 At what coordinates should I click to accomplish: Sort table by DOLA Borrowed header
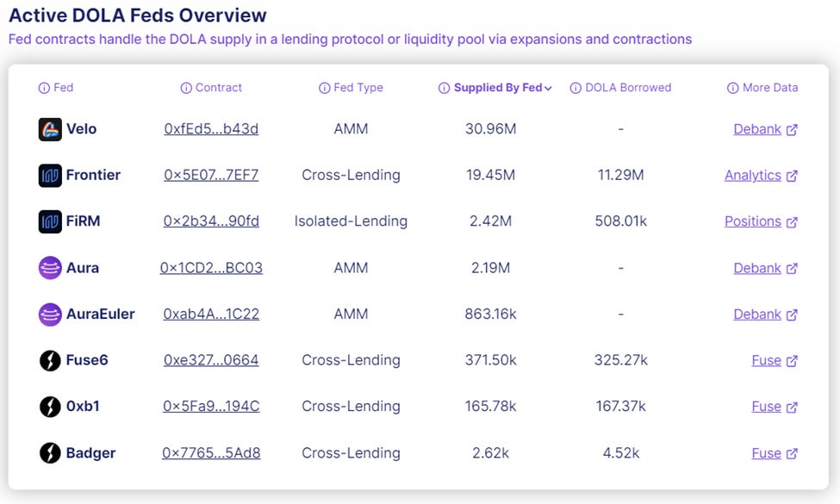[x=628, y=88]
